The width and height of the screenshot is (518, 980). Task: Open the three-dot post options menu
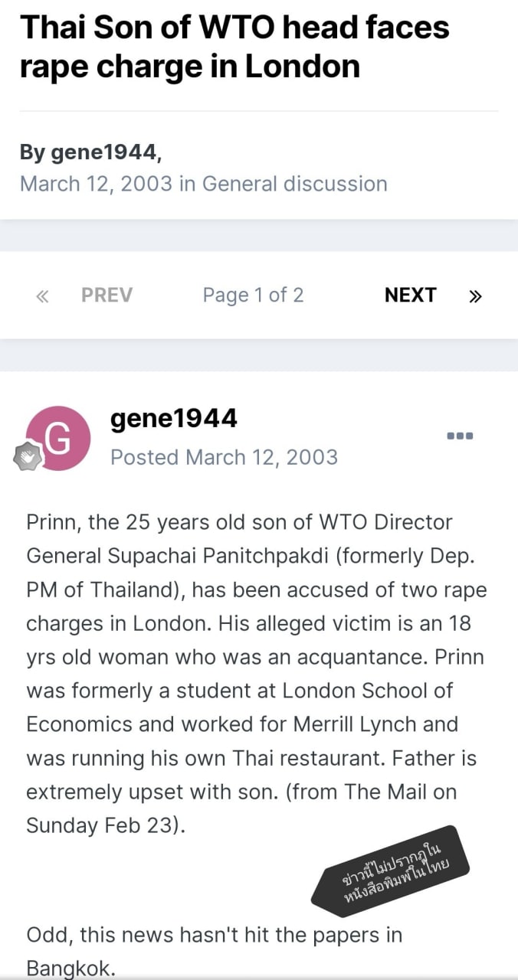(x=460, y=436)
